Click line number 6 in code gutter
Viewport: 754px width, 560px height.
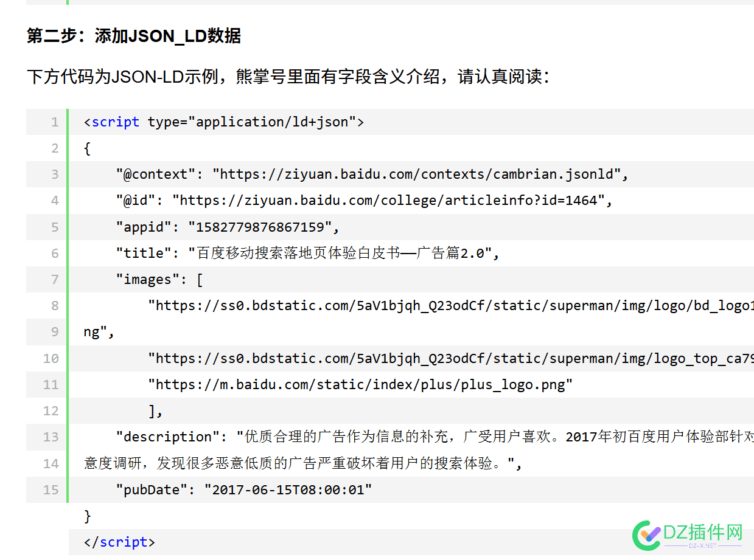[55, 253]
